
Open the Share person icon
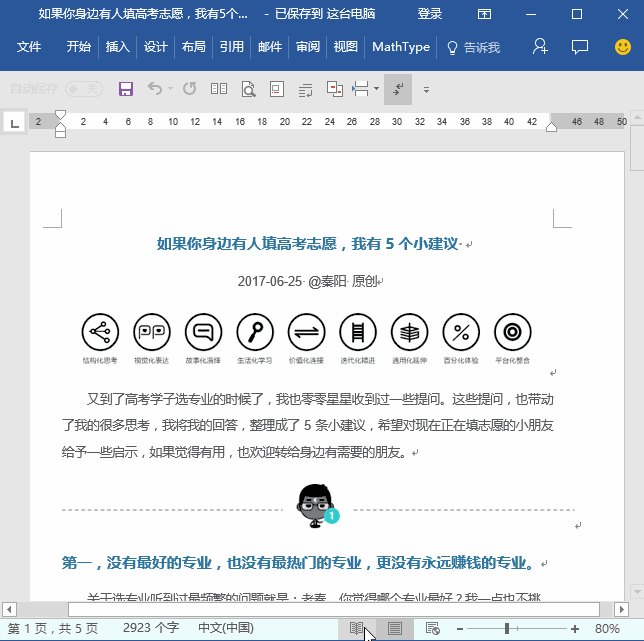click(540, 46)
